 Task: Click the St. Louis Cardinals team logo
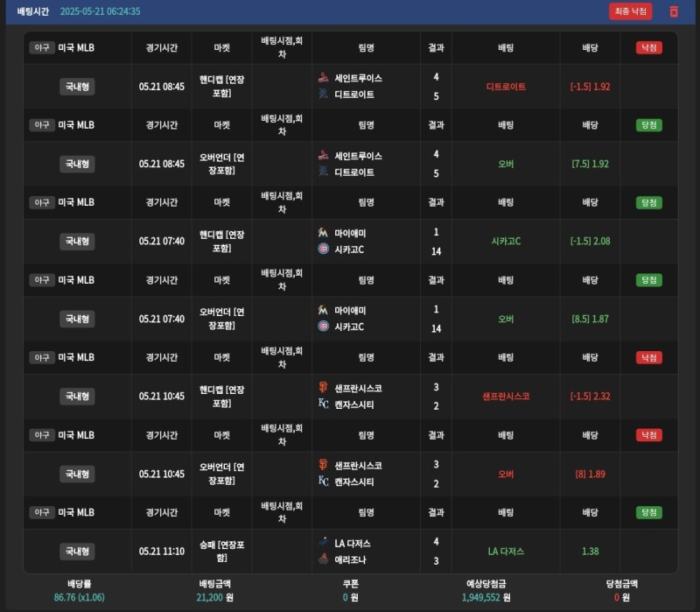(324, 78)
